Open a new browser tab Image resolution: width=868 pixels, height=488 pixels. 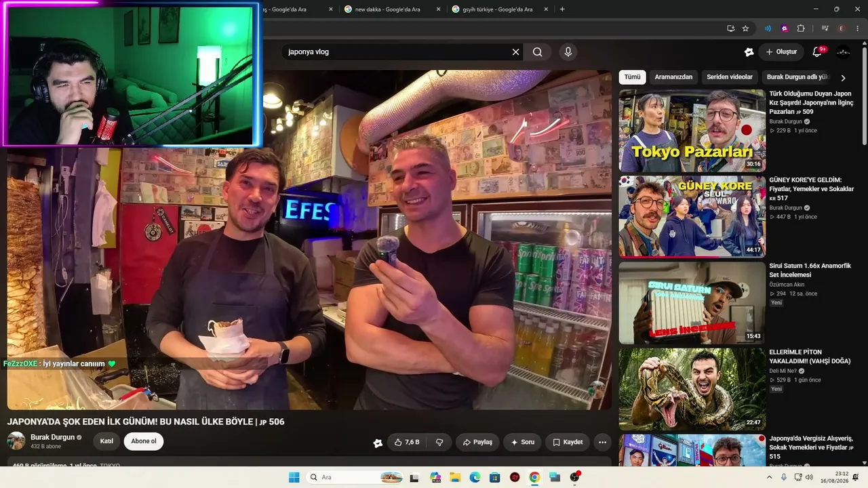pyautogui.click(x=562, y=9)
